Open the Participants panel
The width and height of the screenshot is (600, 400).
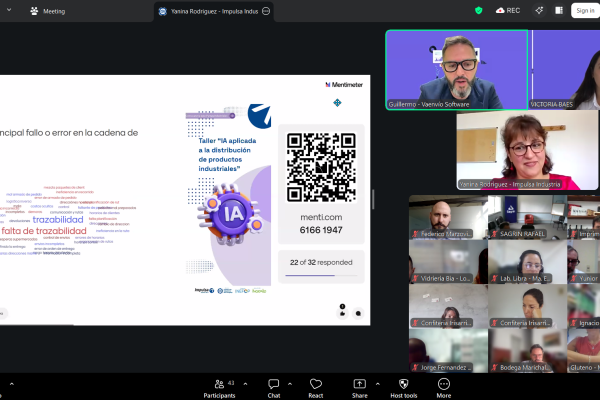pos(221,385)
